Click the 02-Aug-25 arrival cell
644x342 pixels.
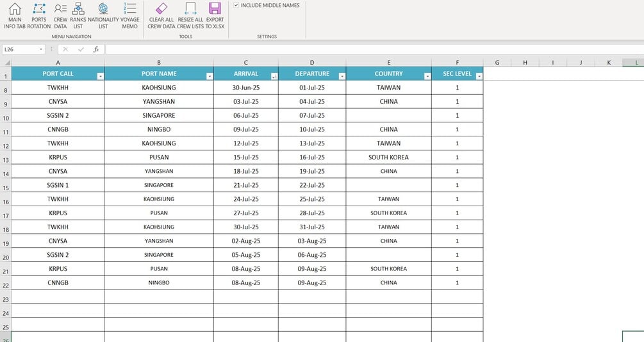(246, 241)
